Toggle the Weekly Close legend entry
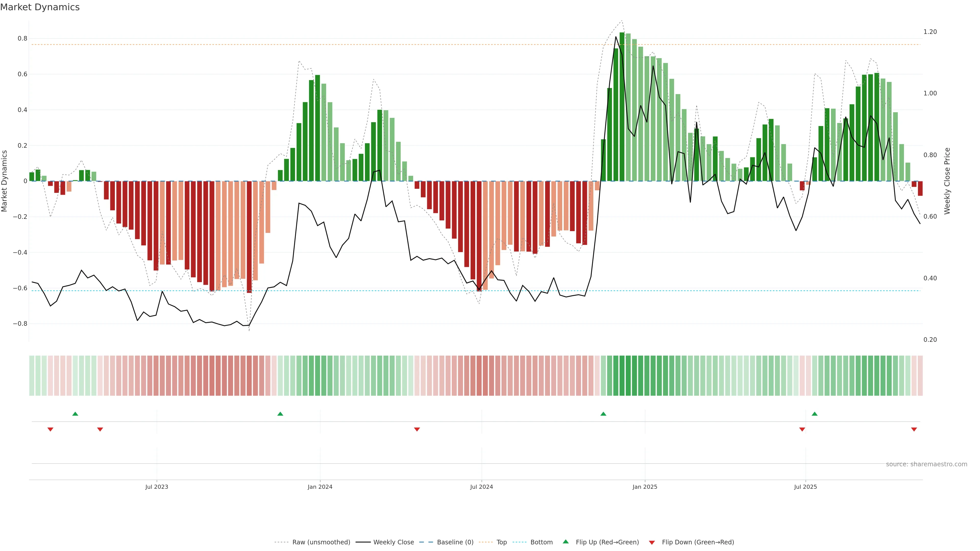 pyautogui.click(x=393, y=542)
